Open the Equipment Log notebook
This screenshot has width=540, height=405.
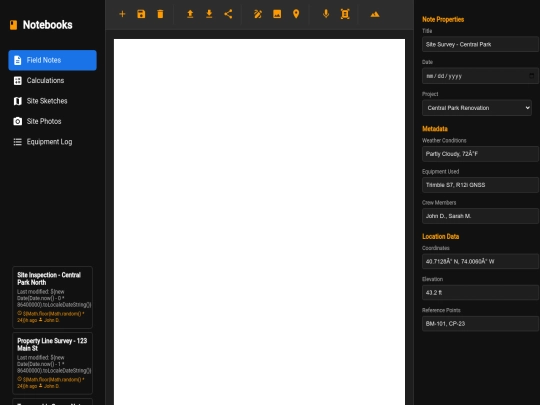(52, 142)
